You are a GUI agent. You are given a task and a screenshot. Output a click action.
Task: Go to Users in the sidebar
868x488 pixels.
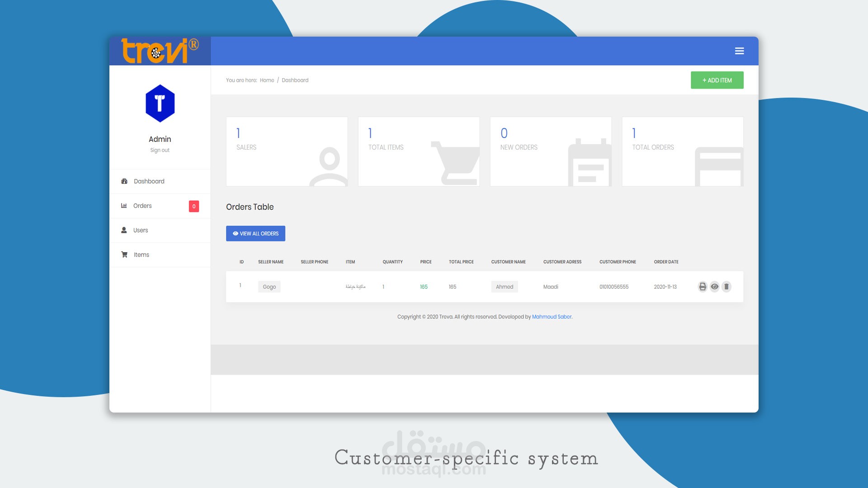tap(140, 230)
